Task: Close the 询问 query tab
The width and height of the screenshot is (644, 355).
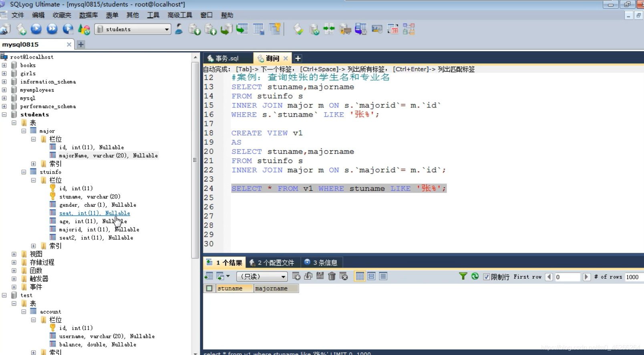Action: click(x=286, y=58)
